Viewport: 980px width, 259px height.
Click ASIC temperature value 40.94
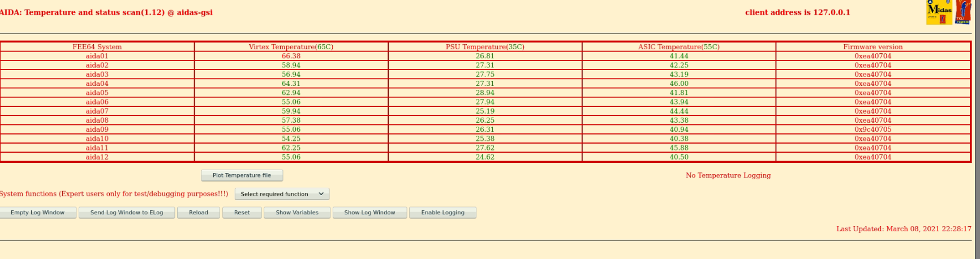pos(679,129)
